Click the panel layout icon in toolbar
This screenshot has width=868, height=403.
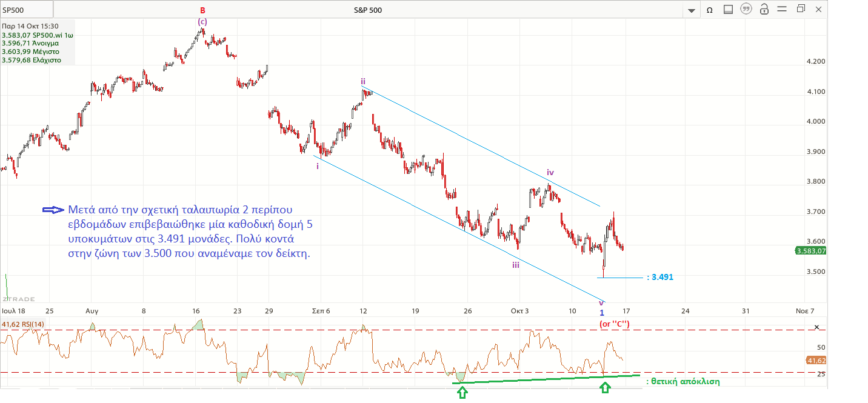pos(728,10)
